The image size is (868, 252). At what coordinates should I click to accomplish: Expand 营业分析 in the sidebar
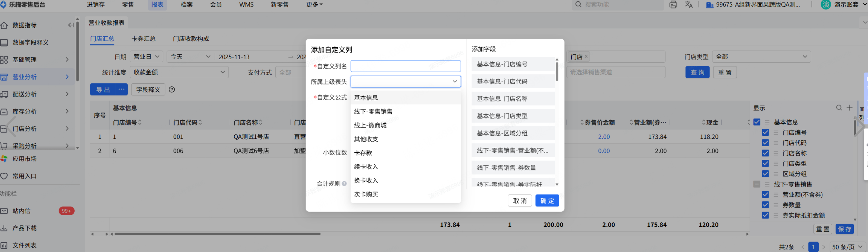(67, 77)
